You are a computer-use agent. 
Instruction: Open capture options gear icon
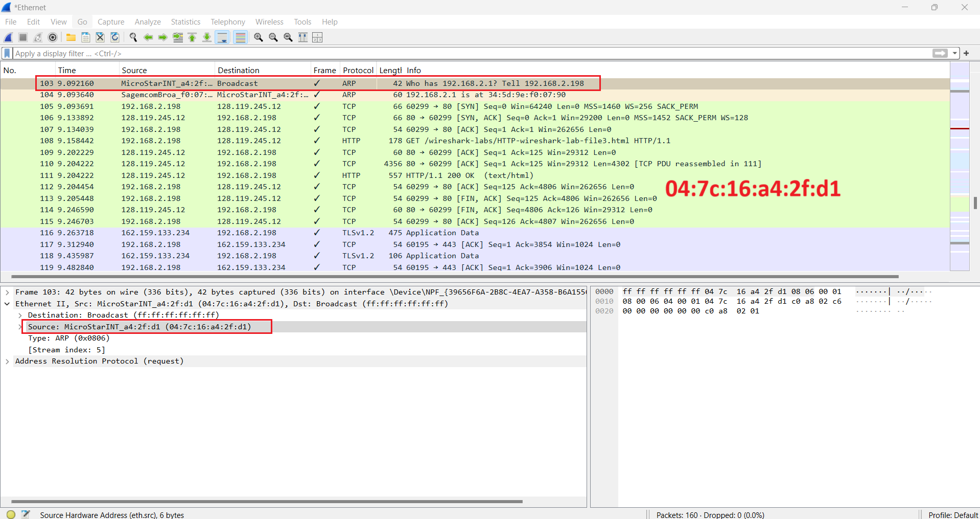coord(53,37)
